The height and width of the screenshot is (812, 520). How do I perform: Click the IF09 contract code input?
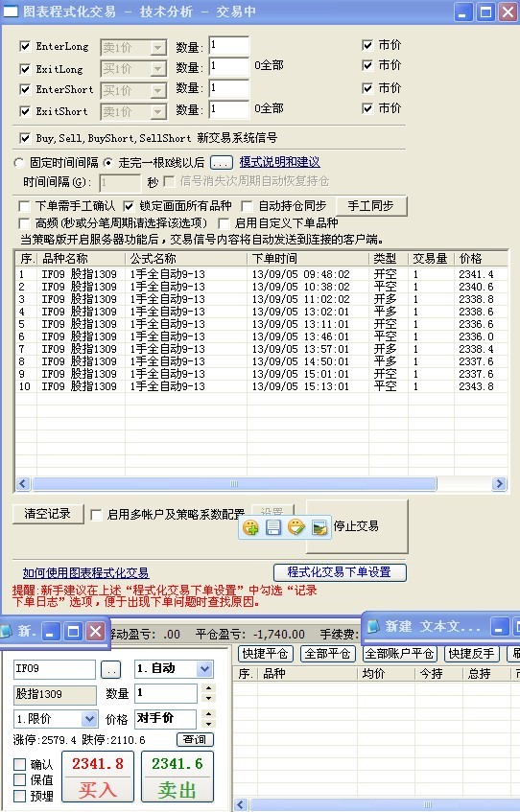(x=55, y=669)
